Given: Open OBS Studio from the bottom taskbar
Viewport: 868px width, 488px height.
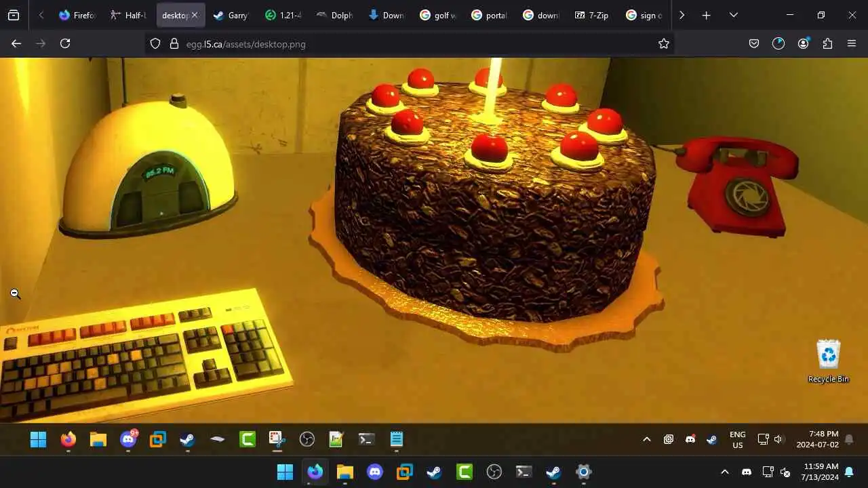Looking at the screenshot, I should tap(494, 472).
